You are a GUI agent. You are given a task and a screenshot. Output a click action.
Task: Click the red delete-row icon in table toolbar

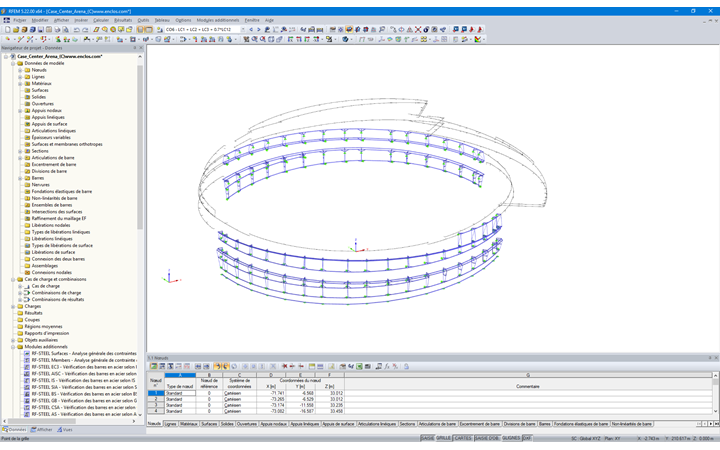click(x=284, y=366)
